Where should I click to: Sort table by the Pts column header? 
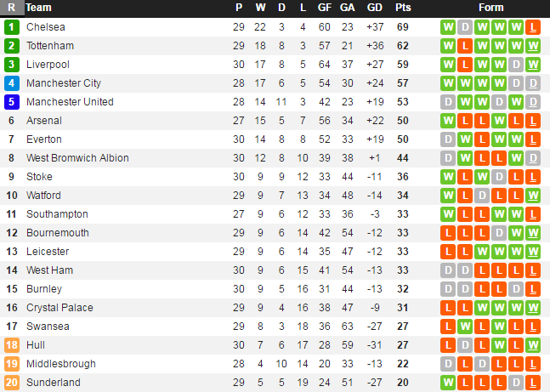403,8
